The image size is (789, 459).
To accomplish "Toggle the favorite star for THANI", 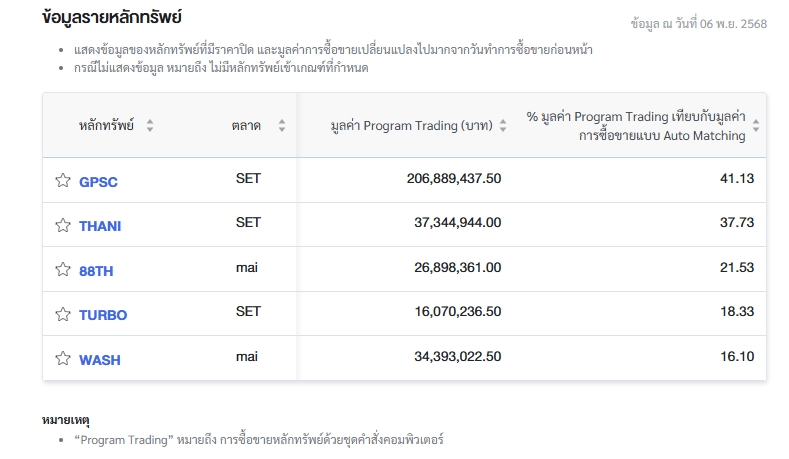I will pyautogui.click(x=63, y=225).
